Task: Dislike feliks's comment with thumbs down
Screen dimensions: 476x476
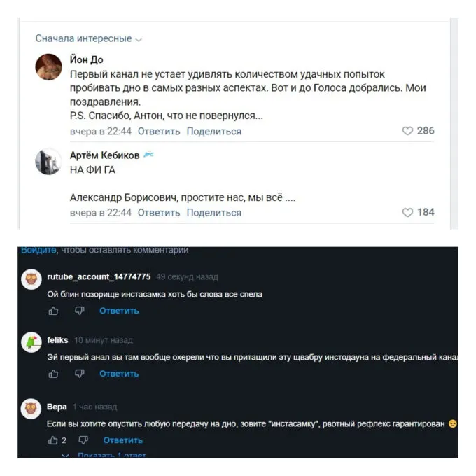Action: point(79,374)
